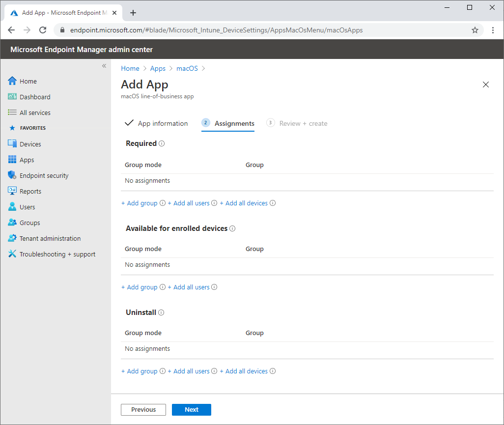The image size is (504, 425).
Task: Click the Apps grid icon
Action: click(x=12, y=160)
